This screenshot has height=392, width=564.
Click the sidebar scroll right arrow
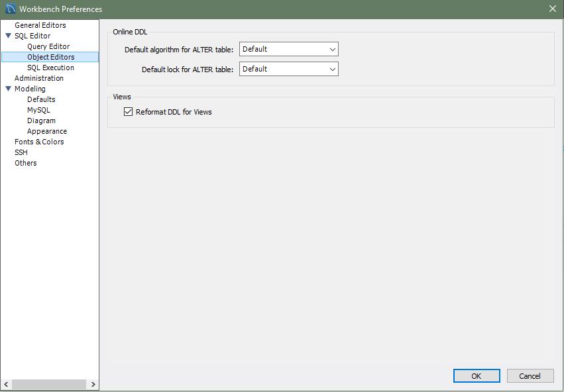point(93,384)
